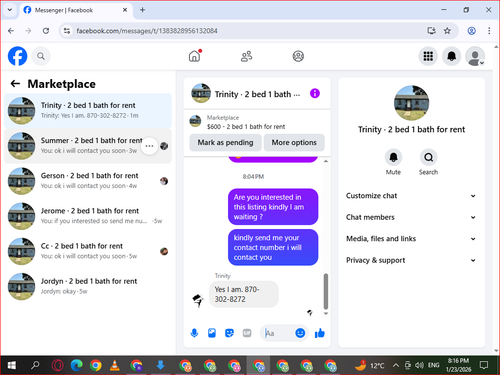Screen dimensions: 500x375
Task: Mark the listing as pending
Action: tap(225, 142)
